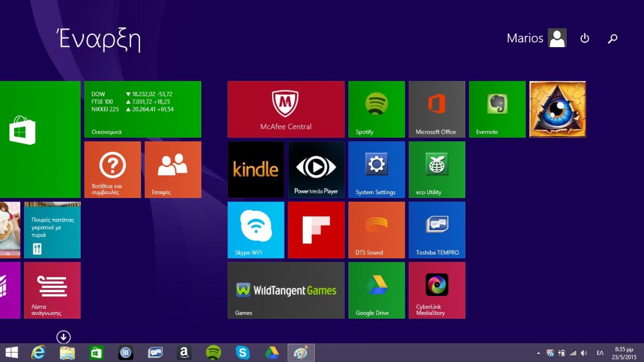The image size is (644, 362).
Task: Open the Microsoft Office tile
Action: pyautogui.click(x=437, y=109)
